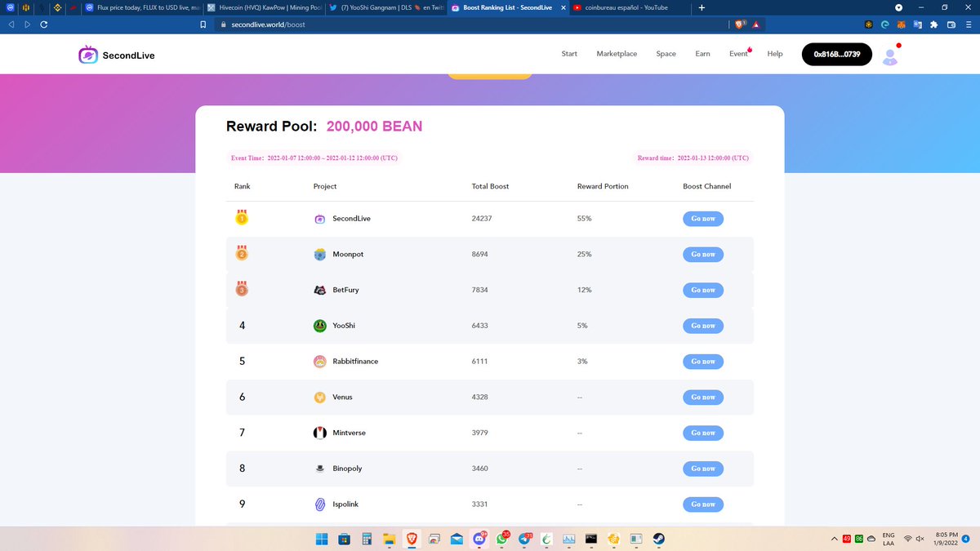Click the Brave Shields icon in address bar

point(741,24)
